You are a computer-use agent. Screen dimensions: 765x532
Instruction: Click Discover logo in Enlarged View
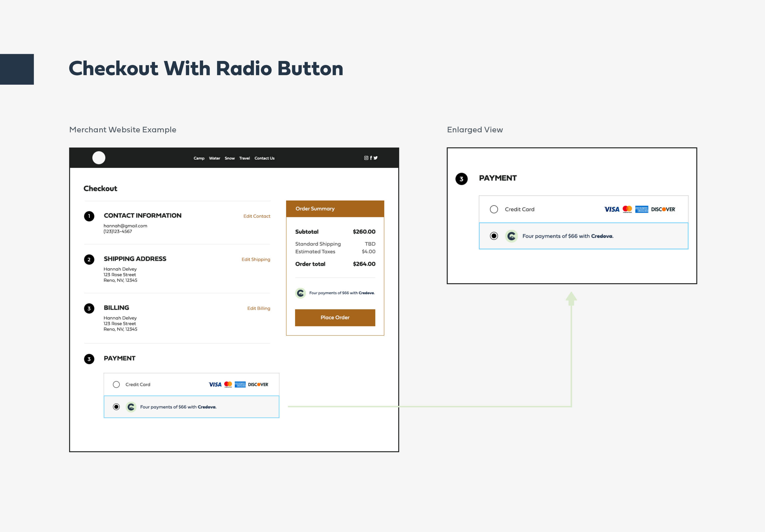(663, 209)
